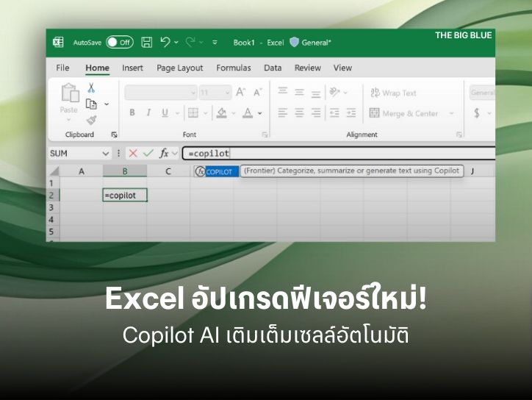Screen dimensions: 532x400
Task: Open the Undo history dropdown arrow
Action: (176, 43)
